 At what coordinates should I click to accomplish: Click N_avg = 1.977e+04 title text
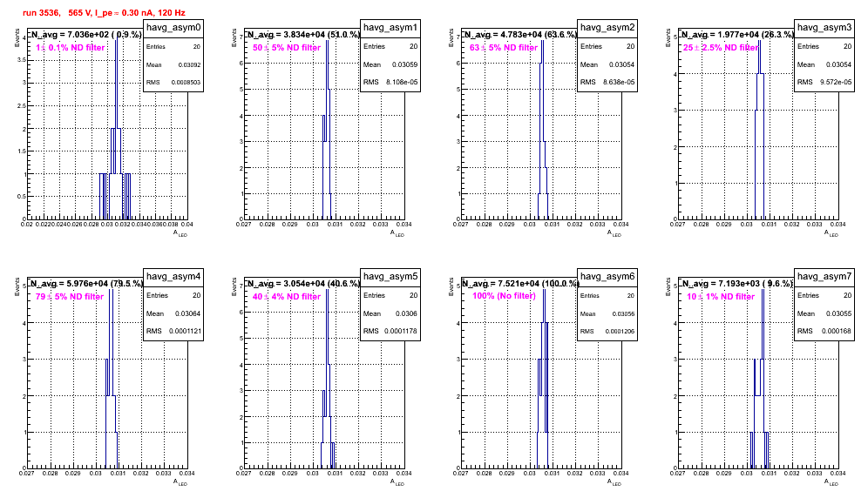click(737, 34)
